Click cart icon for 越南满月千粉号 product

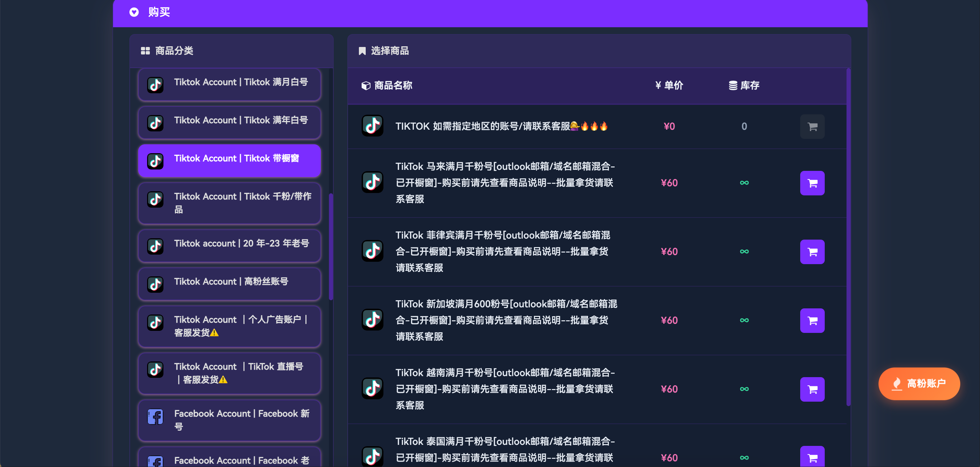(812, 389)
